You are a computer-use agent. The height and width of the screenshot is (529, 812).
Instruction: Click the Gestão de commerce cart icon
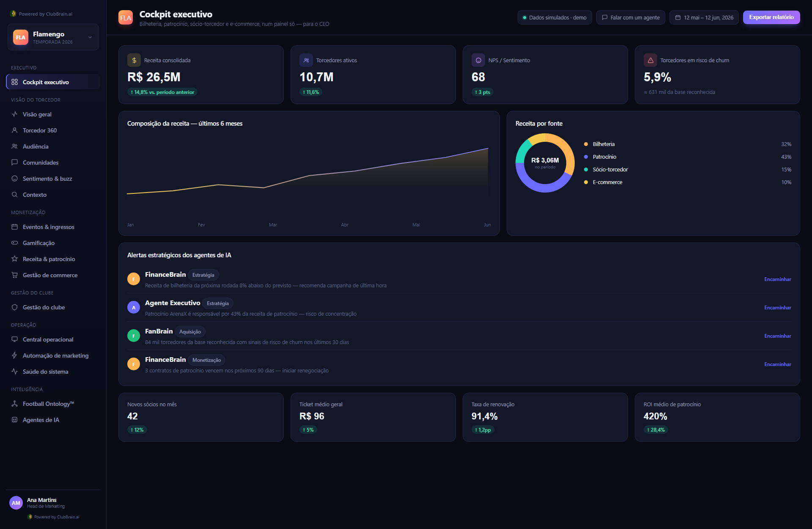14,275
